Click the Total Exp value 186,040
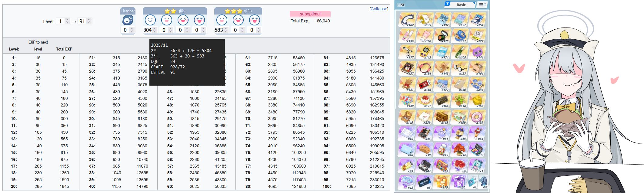The height and width of the screenshot is (193, 644). pyautogui.click(x=322, y=21)
